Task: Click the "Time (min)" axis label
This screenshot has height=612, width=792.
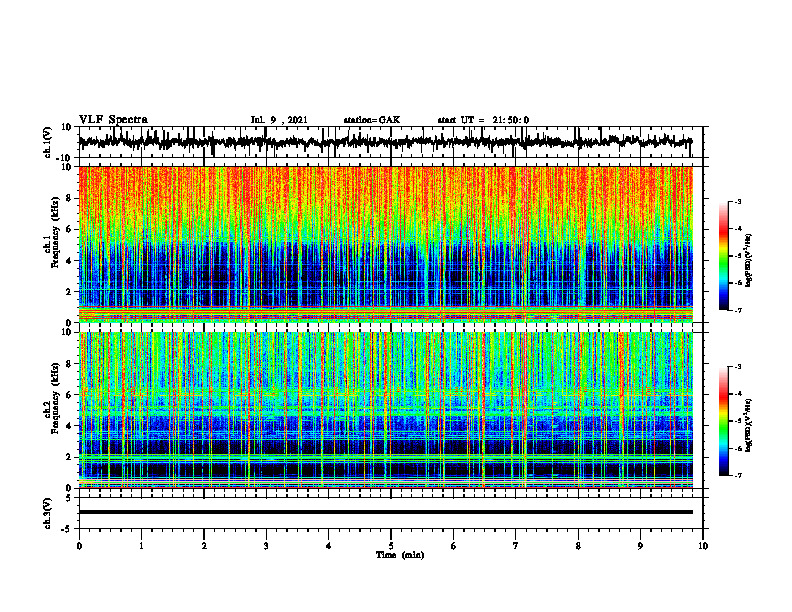Action: (400, 555)
